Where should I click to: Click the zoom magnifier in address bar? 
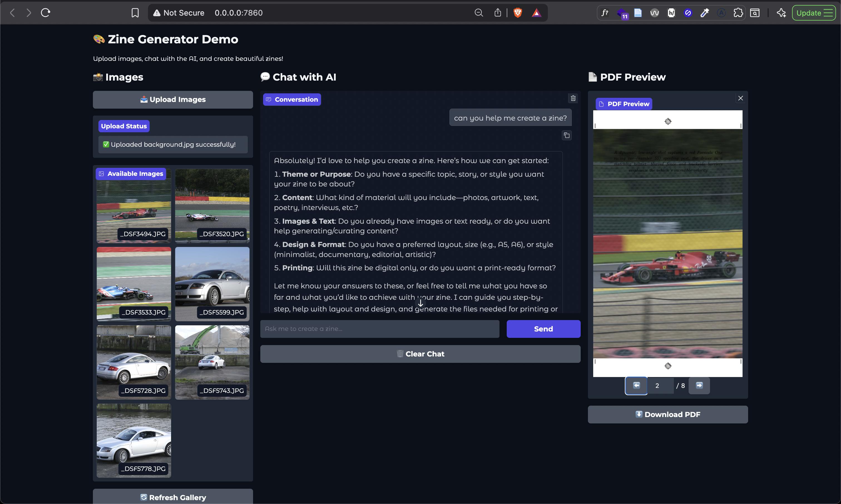479,13
